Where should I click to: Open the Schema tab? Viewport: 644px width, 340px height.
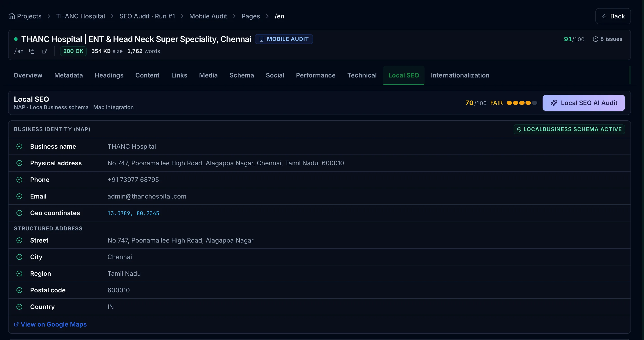click(242, 75)
